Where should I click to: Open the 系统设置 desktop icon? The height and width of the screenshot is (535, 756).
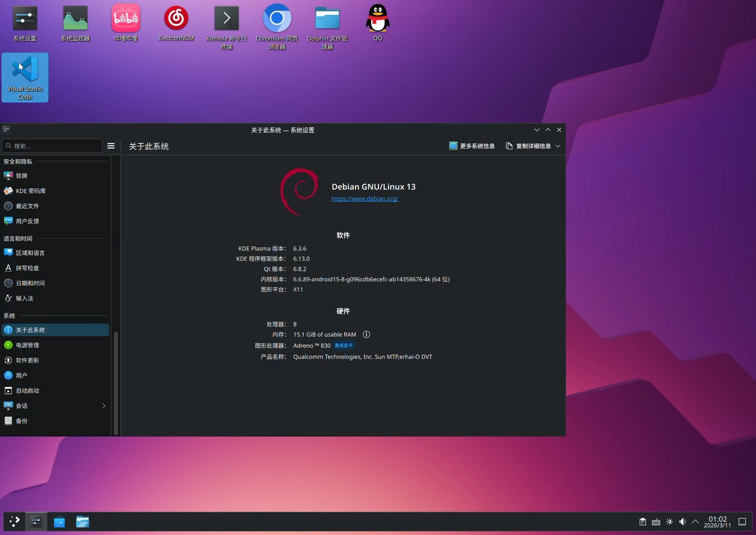(x=25, y=23)
